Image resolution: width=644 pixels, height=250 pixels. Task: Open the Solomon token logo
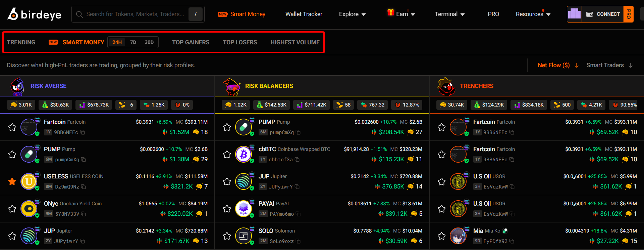[244, 236]
